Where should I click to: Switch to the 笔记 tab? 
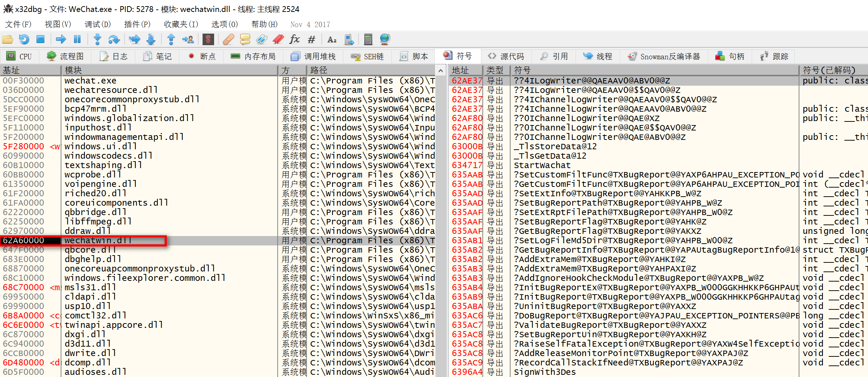(x=157, y=56)
